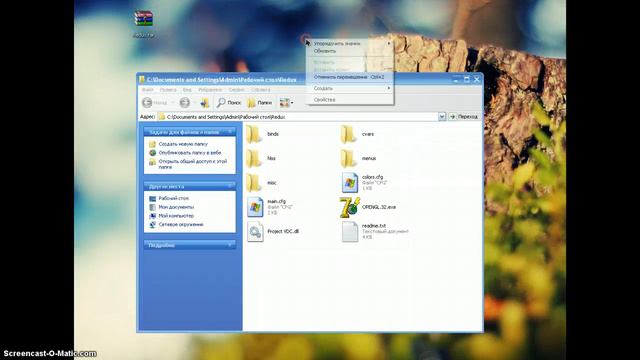Toggle the Folders (Папки) pane button
This screenshot has height=360, width=640.
click(x=260, y=103)
